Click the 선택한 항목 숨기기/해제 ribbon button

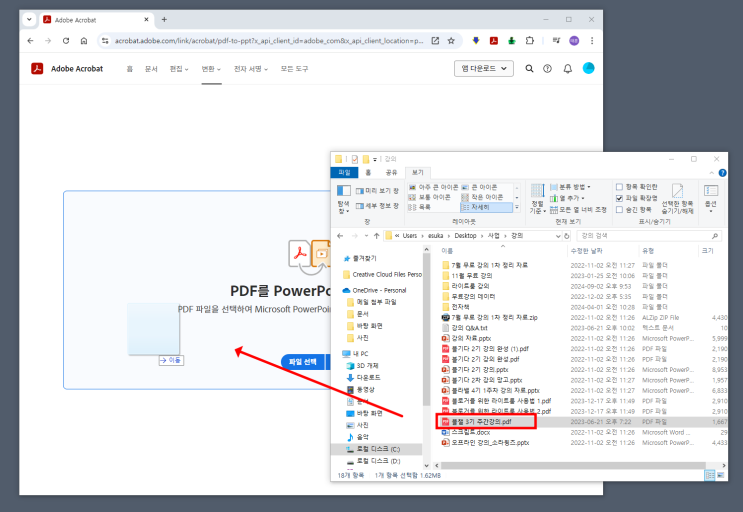678,198
